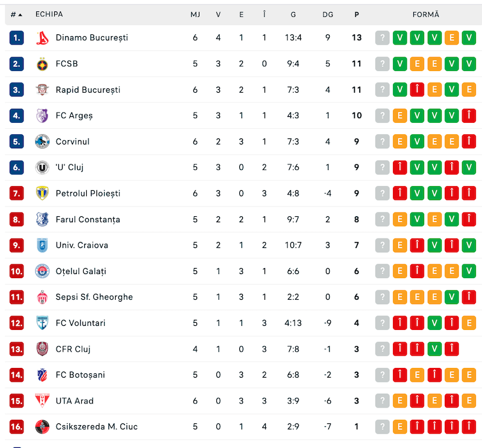Click the UTA Arad club crest
This screenshot has height=448, width=482.
click(x=42, y=400)
